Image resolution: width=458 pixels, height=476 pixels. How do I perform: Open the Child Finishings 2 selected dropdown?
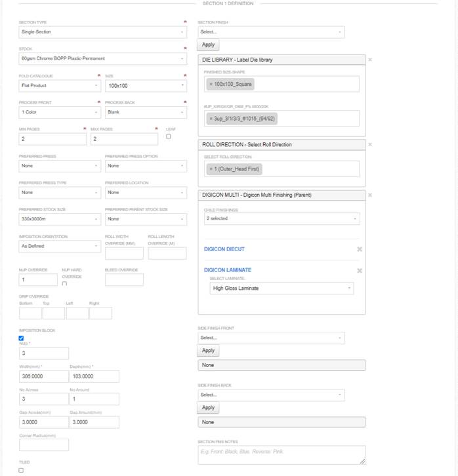pos(282,218)
